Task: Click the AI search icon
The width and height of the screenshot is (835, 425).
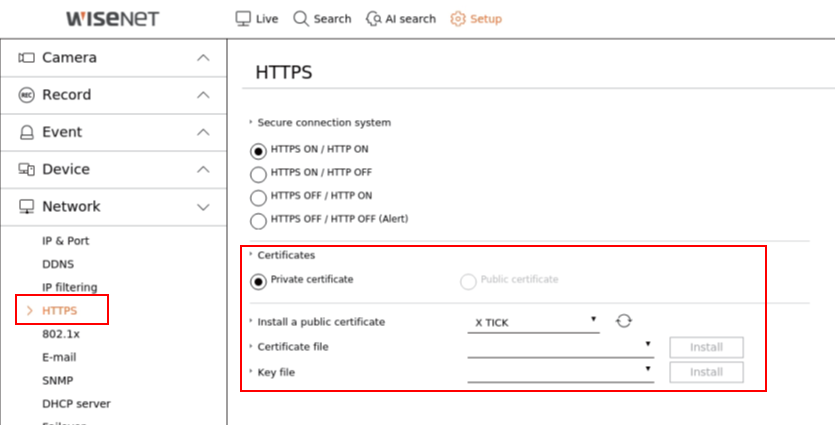Action: pos(374,18)
